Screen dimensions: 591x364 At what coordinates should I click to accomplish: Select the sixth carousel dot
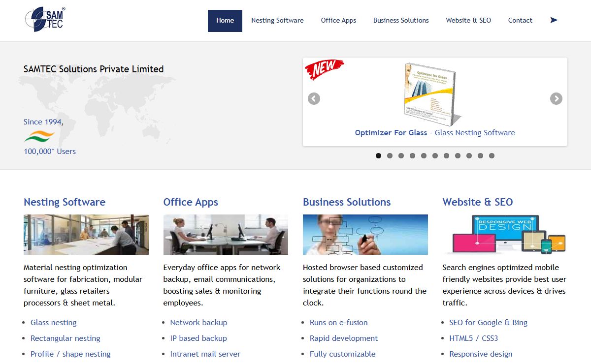(435, 155)
